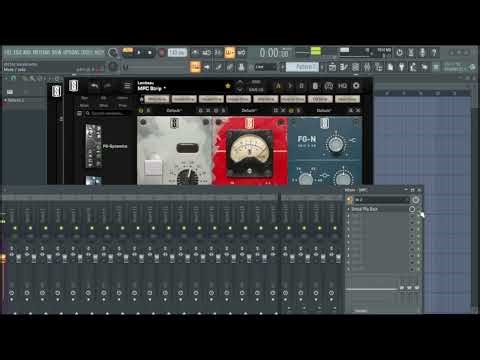
Task: Click the favorite star beside preset name
Action: pos(228,86)
